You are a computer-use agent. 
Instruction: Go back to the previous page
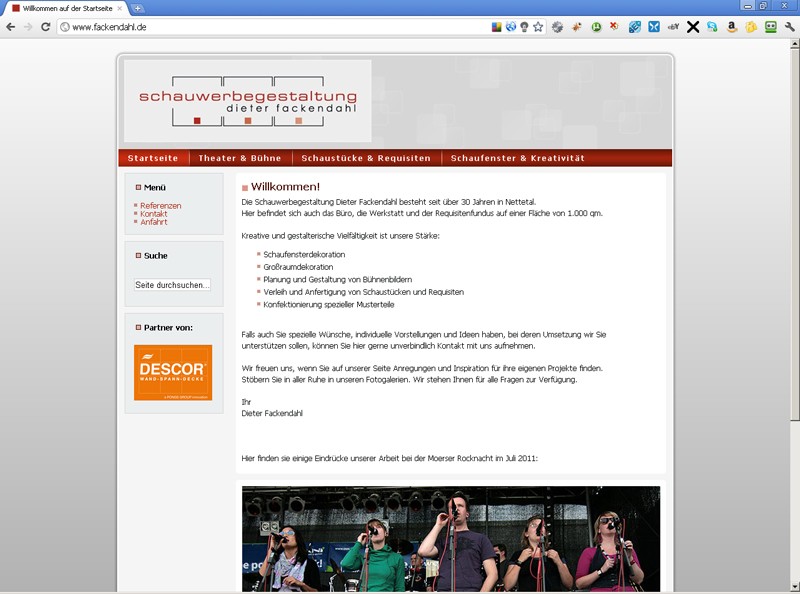pyautogui.click(x=11, y=27)
